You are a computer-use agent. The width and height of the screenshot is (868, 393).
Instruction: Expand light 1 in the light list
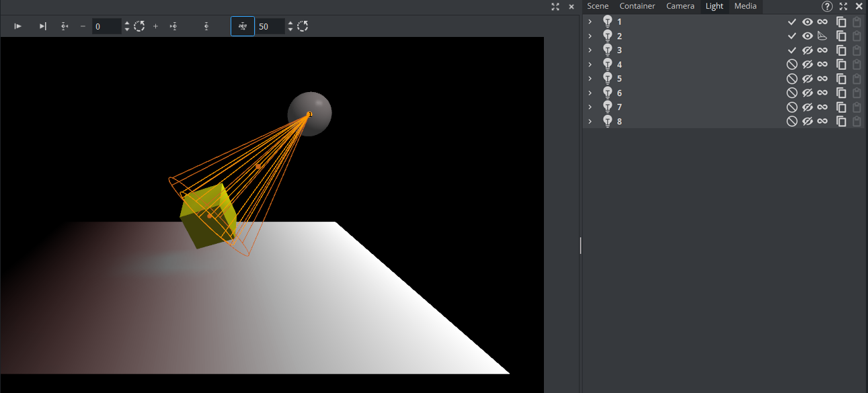[x=590, y=21]
